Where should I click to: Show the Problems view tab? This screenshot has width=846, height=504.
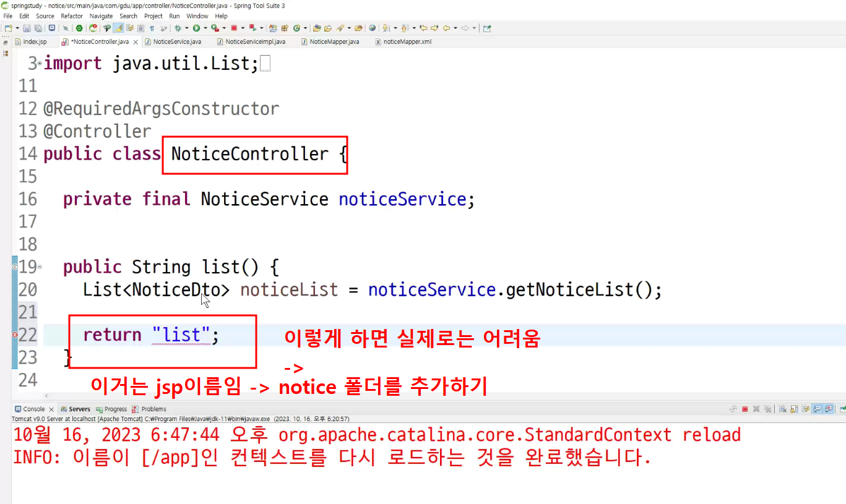coord(149,409)
